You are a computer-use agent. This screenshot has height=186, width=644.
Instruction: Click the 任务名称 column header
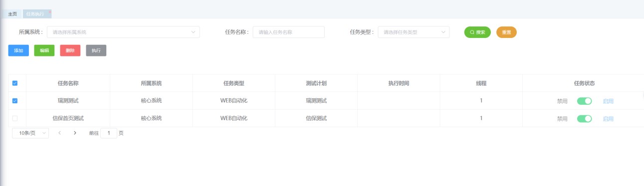click(68, 83)
